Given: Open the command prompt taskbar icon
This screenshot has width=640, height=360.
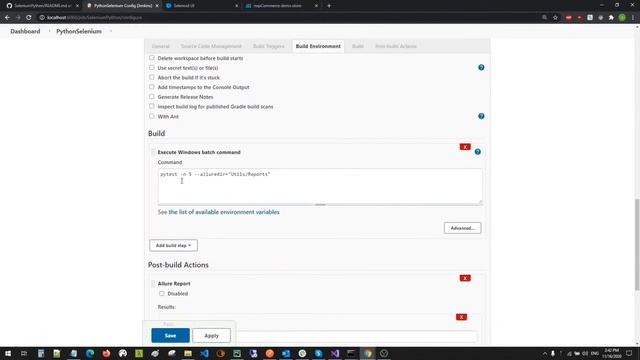Looking at the screenshot, I should click(x=351, y=353).
